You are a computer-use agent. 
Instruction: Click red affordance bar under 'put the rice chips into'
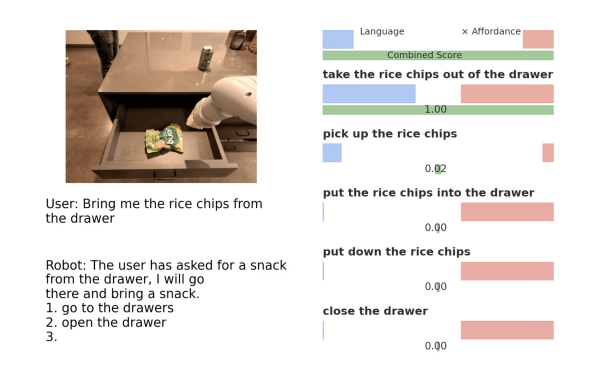[507, 212]
